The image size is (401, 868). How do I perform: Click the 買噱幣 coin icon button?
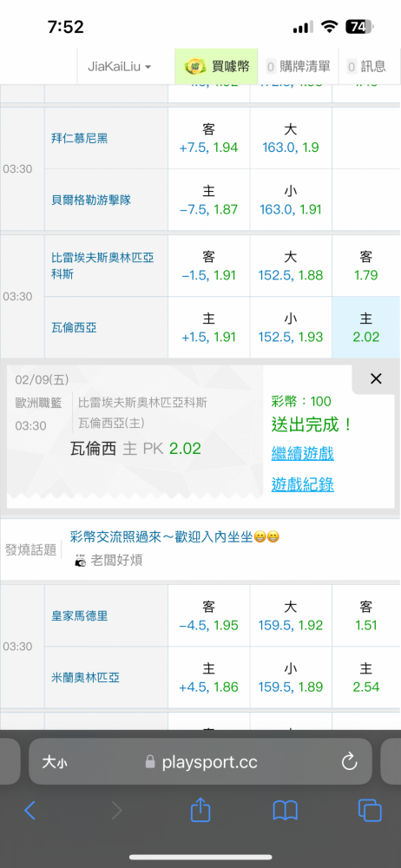217,67
